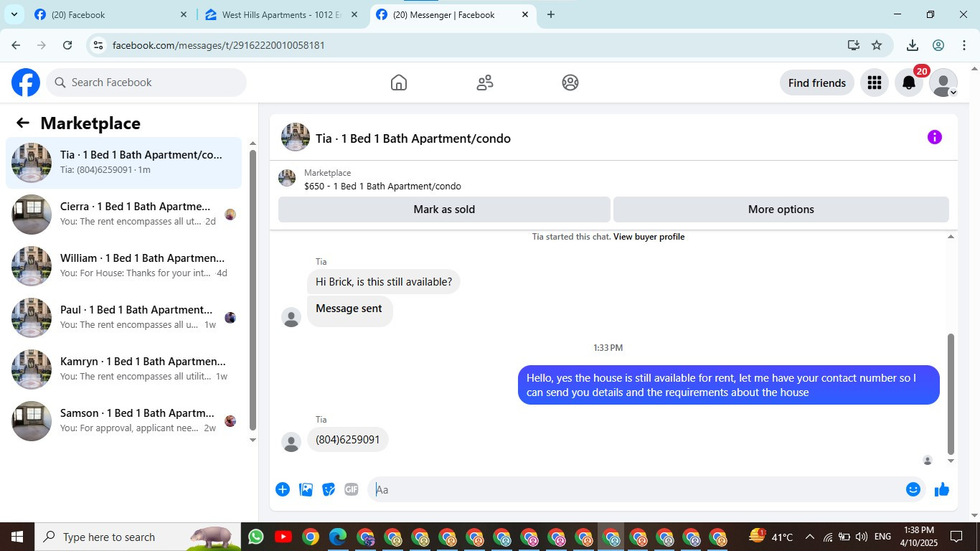Open the Chrome three-dot menu
This screenshot has height=551, width=980.
[963, 45]
